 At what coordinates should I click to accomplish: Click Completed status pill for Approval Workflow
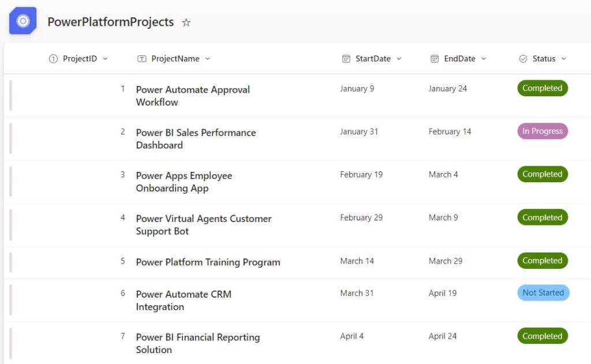543,88
